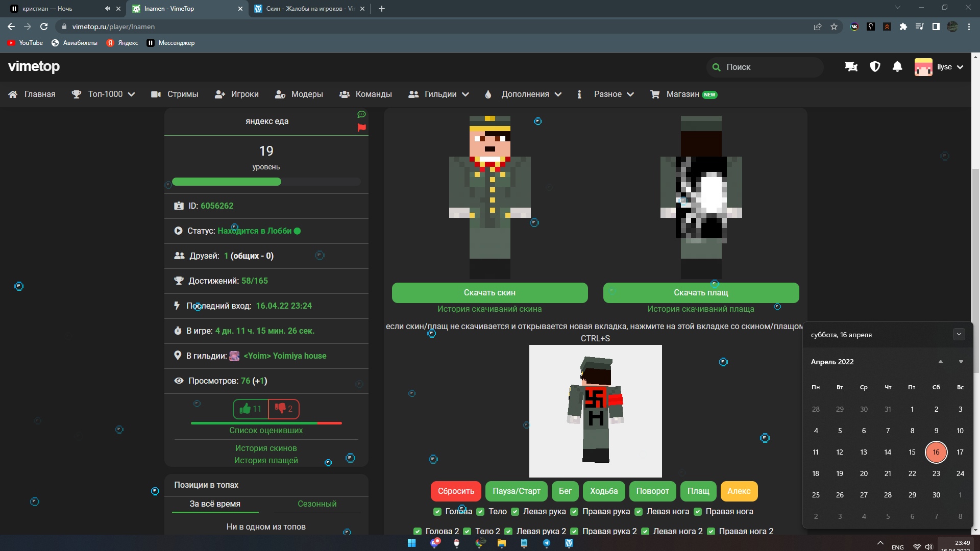This screenshot has width=980, height=551.
Task: Click the level progress bar
Action: (266, 182)
